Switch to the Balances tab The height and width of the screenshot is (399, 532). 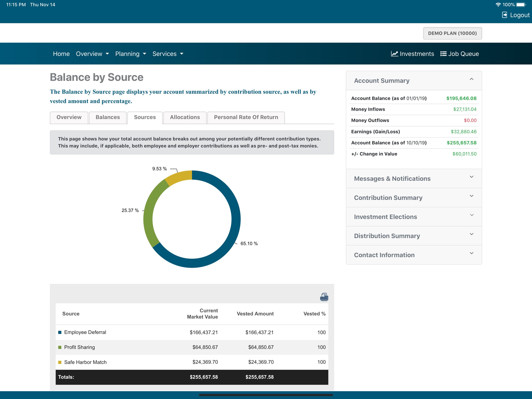tap(108, 117)
